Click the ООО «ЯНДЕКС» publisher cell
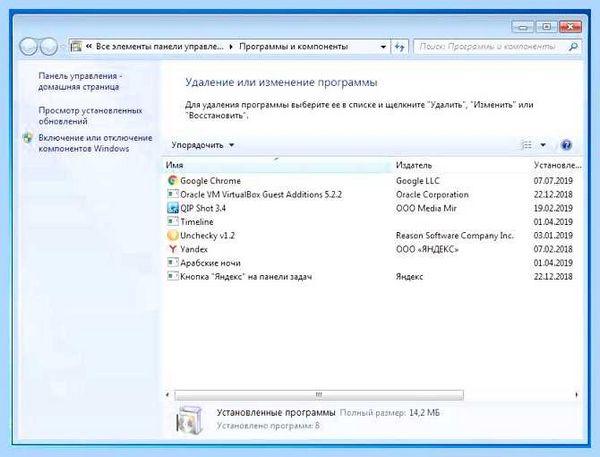Viewport: 600px width, 457px height. coord(427,249)
